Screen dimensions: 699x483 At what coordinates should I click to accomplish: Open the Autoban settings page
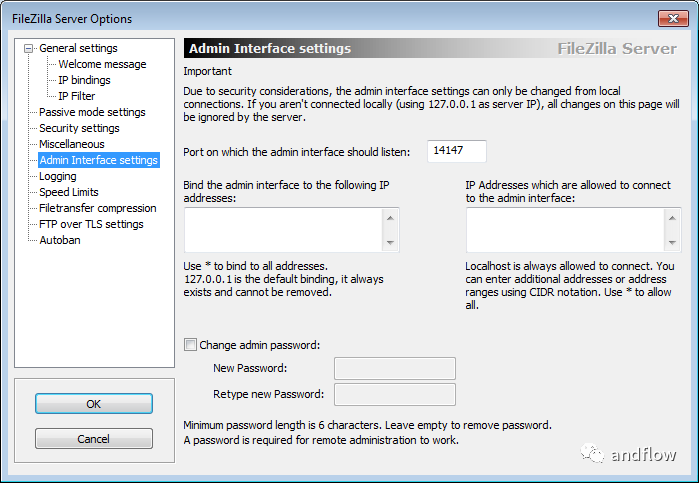[x=60, y=240]
